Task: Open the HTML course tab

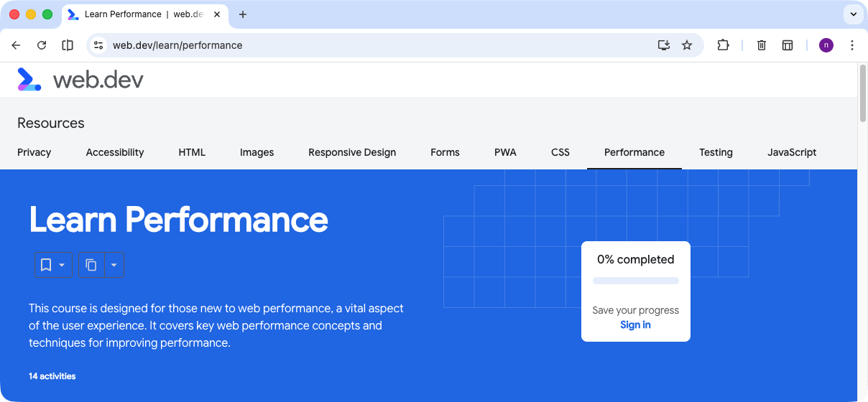Action: [192, 152]
